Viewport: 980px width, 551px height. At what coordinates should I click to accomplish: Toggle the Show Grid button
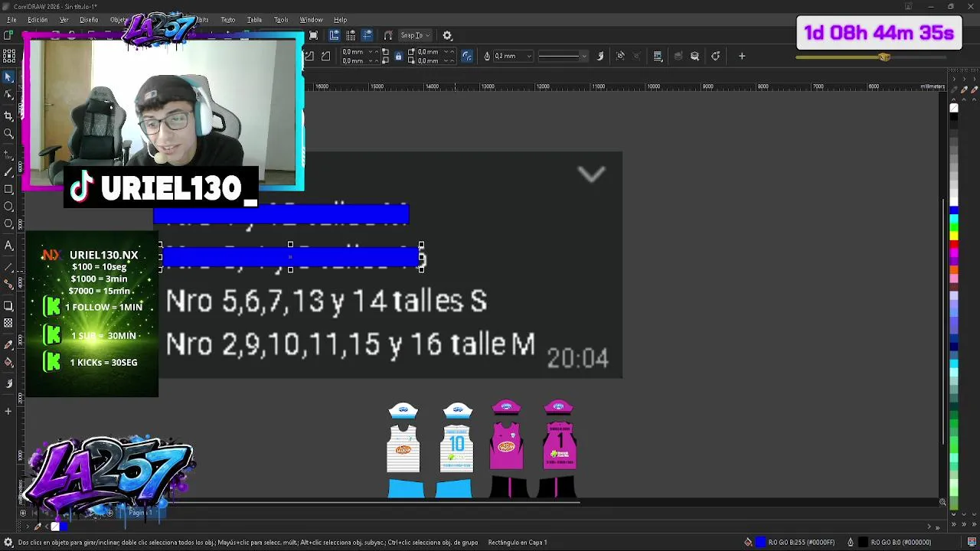351,35
